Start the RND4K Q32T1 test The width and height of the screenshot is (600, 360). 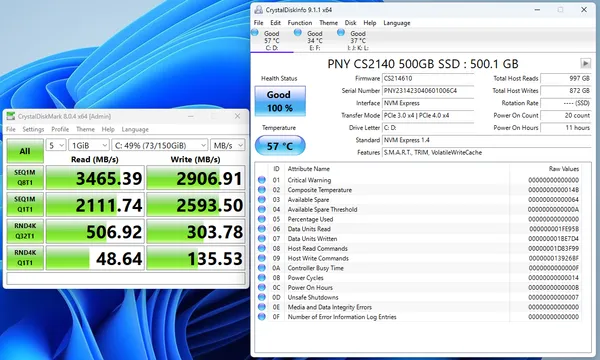[25, 231]
